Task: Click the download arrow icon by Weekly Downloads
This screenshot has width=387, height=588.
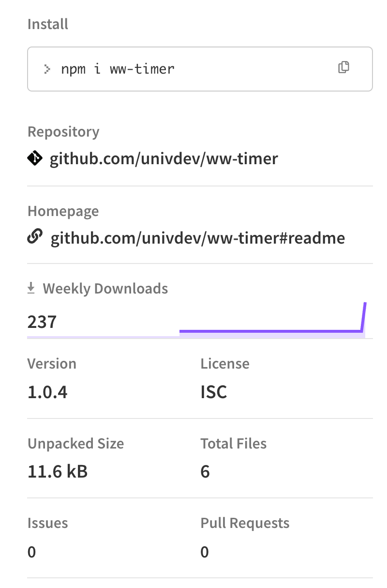Action: [x=31, y=289]
